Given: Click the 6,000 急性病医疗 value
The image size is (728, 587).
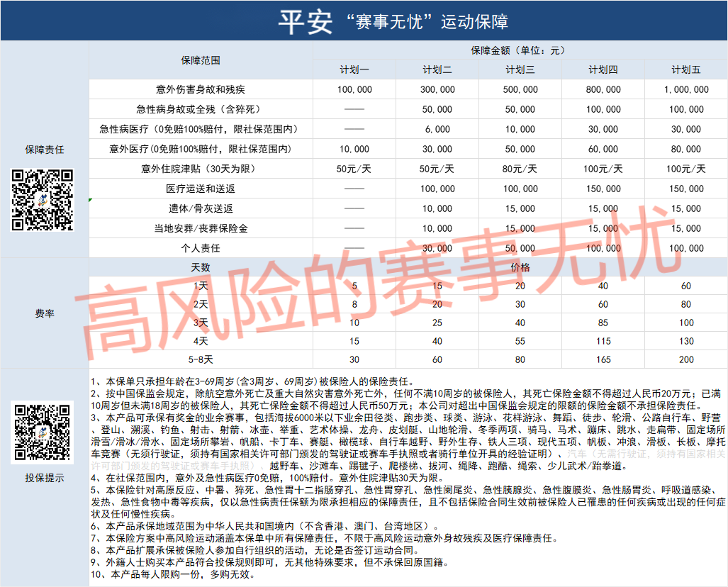Looking at the screenshot, I should click(x=437, y=130).
